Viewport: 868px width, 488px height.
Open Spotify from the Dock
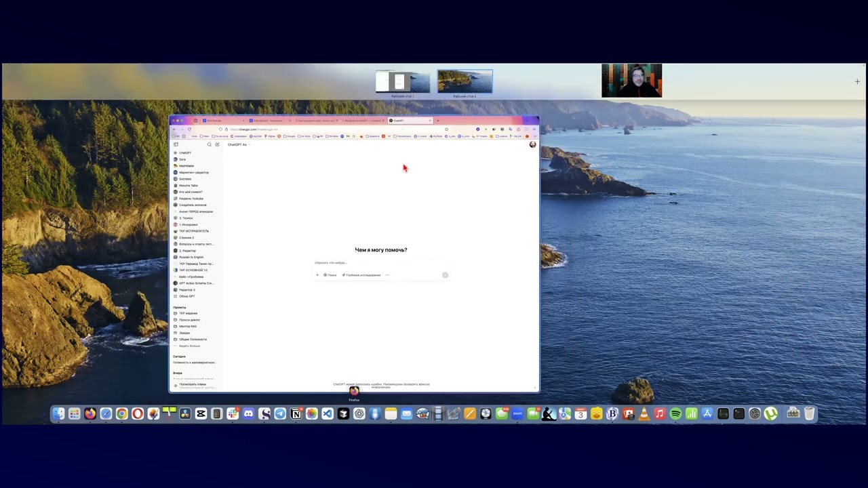click(675, 413)
